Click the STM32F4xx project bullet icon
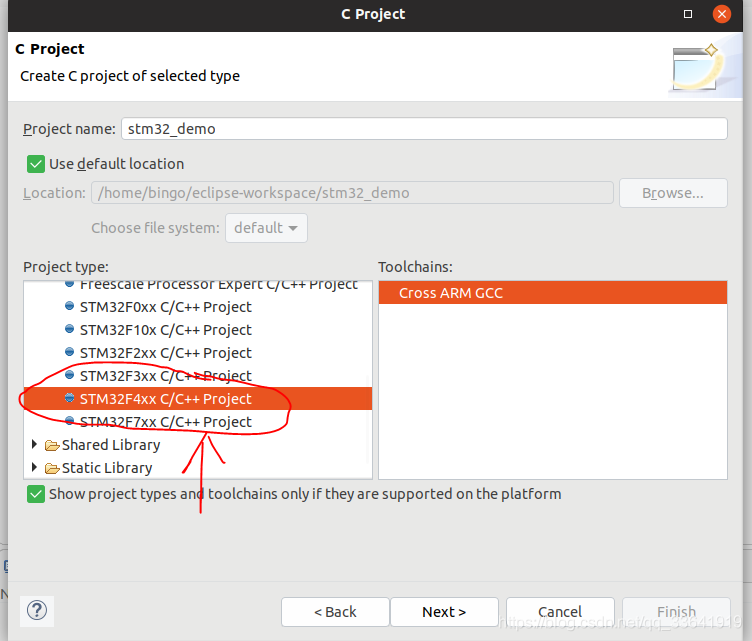This screenshot has width=752, height=641. (x=70, y=399)
